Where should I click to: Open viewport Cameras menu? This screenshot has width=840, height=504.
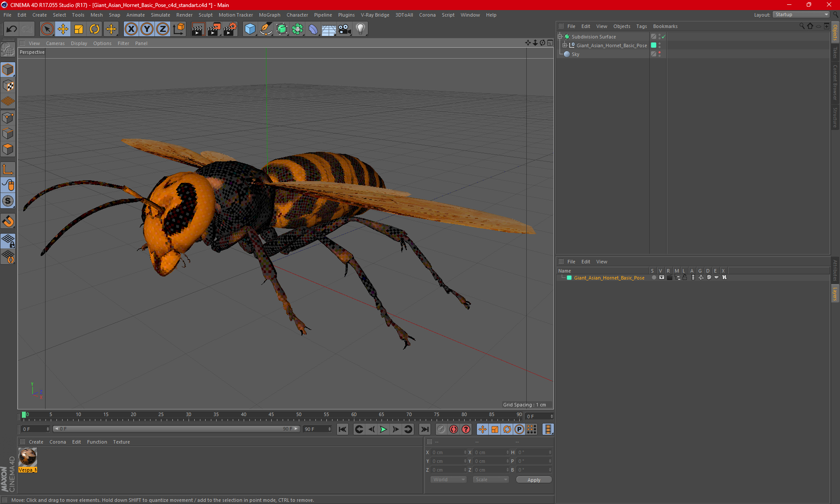point(55,43)
